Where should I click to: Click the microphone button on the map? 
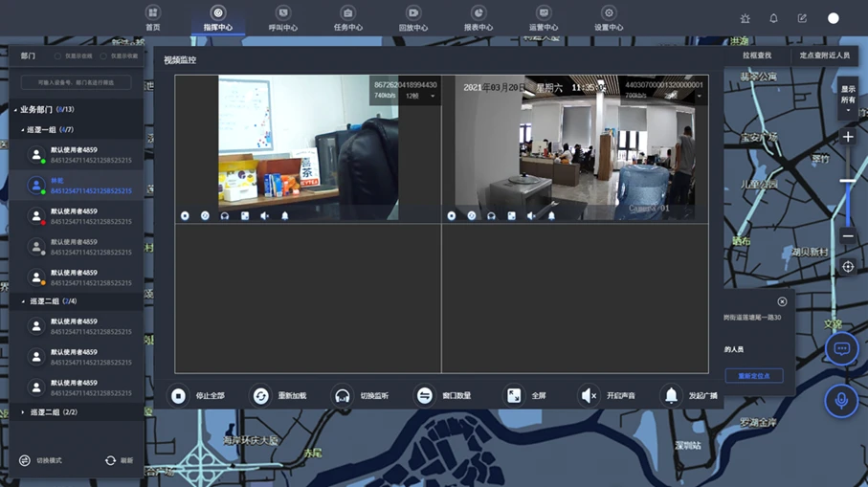coord(841,401)
